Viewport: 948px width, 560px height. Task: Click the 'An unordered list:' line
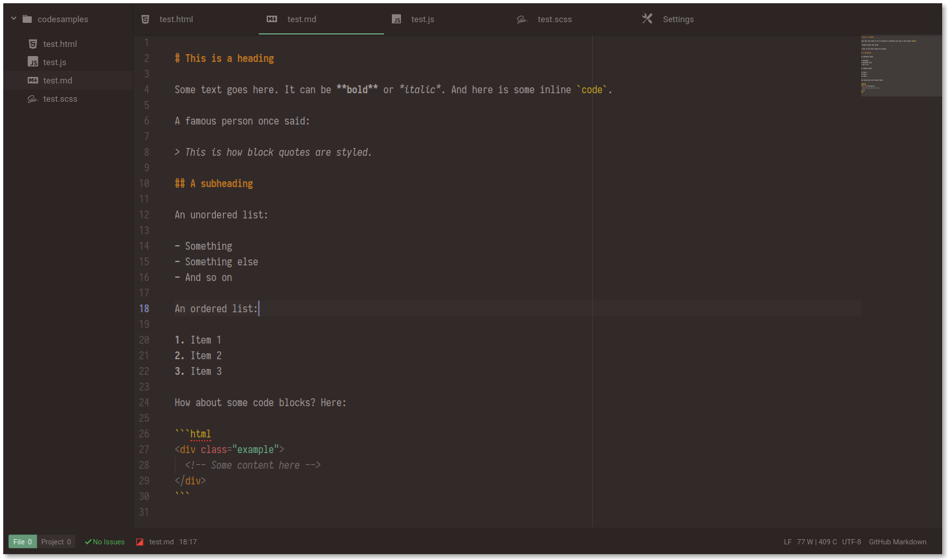(221, 214)
